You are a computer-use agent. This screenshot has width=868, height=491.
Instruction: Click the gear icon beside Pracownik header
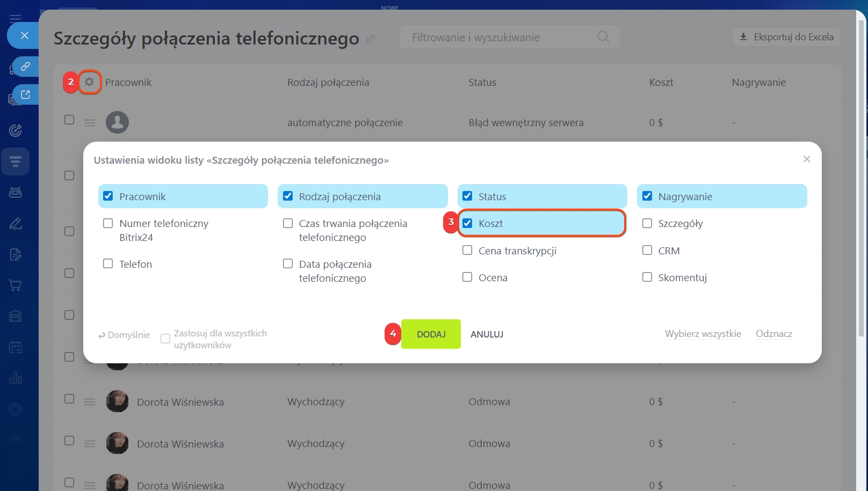pyautogui.click(x=90, y=82)
